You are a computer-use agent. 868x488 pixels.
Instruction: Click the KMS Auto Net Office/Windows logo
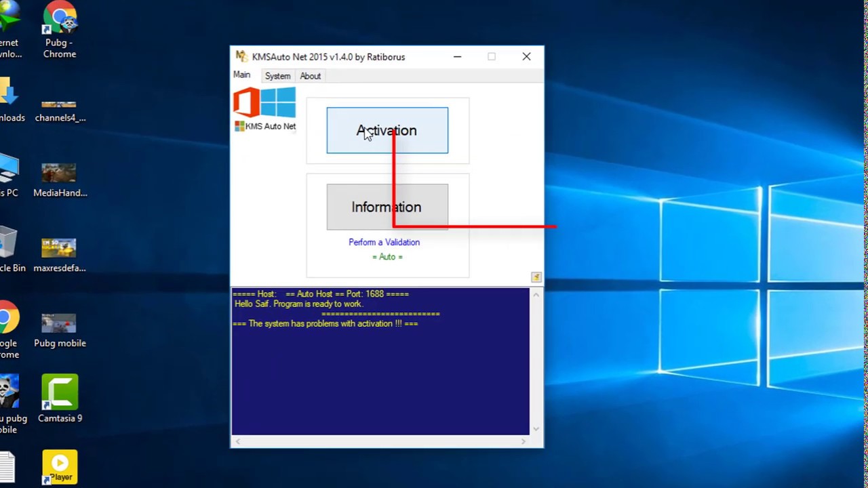pyautogui.click(x=264, y=108)
